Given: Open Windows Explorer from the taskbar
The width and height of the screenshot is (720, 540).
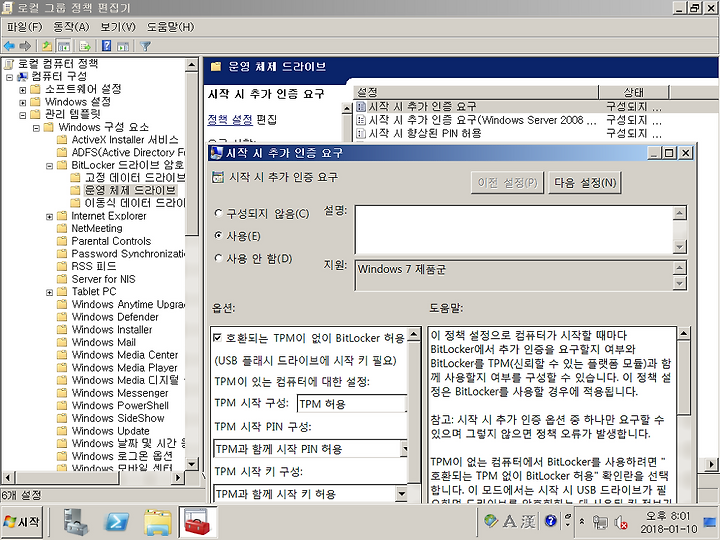Looking at the screenshot, I should pyautogui.click(x=158, y=522).
